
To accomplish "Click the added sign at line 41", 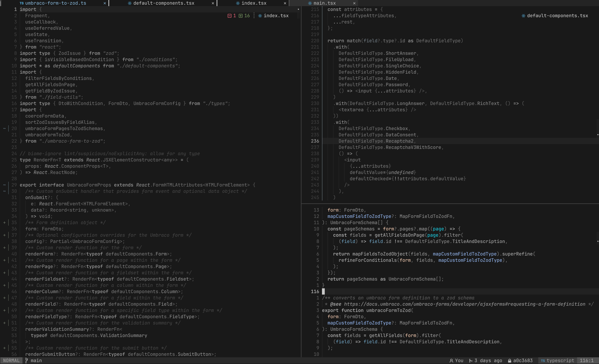I will click(4, 260).
